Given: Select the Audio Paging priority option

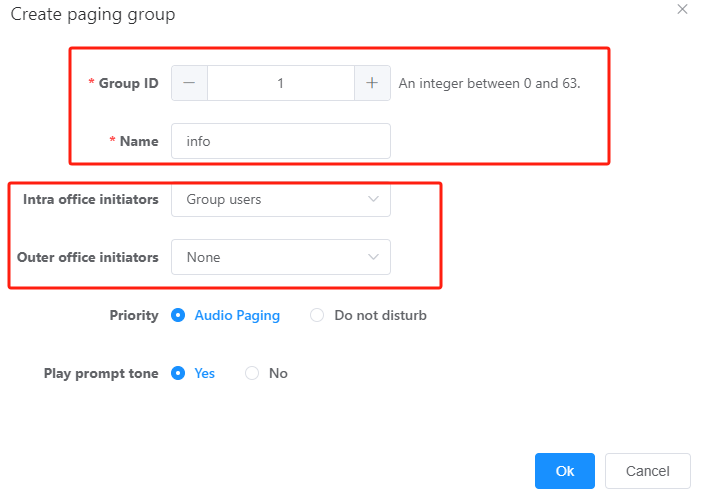Looking at the screenshot, I should click(x=225, y=315).
